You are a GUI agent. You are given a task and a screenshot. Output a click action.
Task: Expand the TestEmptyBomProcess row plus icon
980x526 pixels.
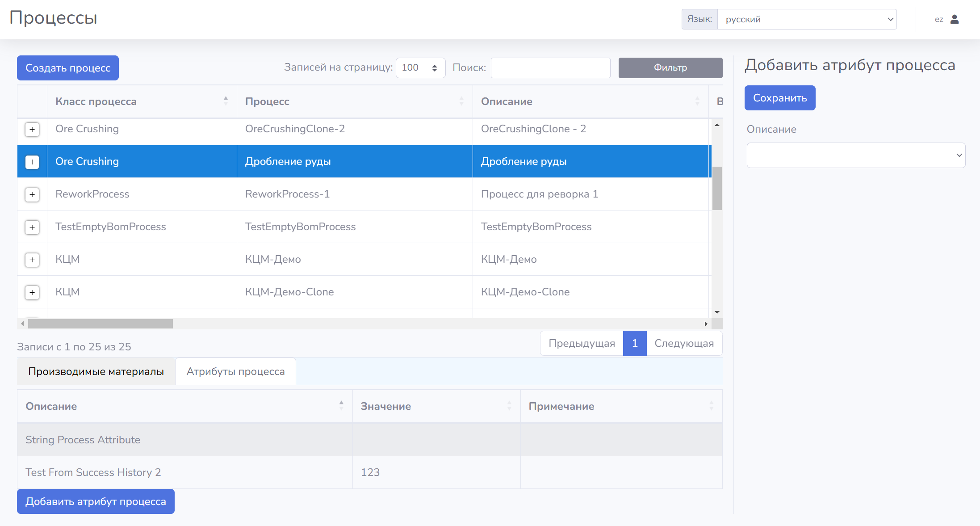pos(32,227)
